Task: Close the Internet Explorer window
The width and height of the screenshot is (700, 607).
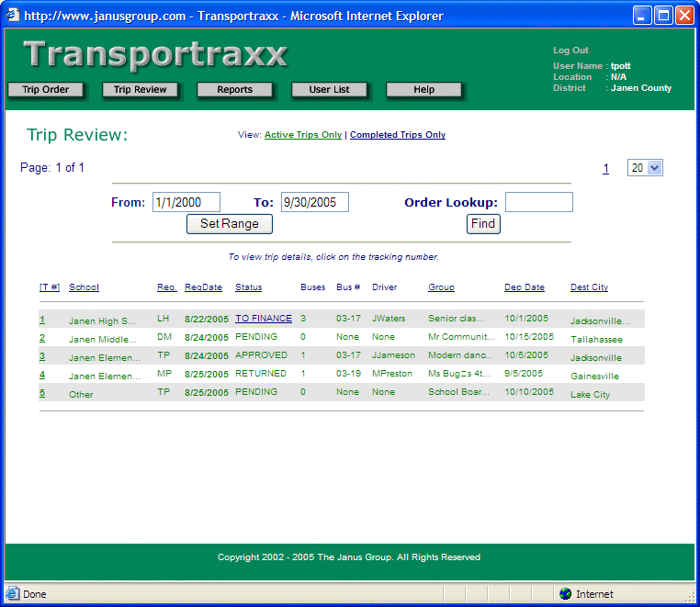Action: pos(684,16)
